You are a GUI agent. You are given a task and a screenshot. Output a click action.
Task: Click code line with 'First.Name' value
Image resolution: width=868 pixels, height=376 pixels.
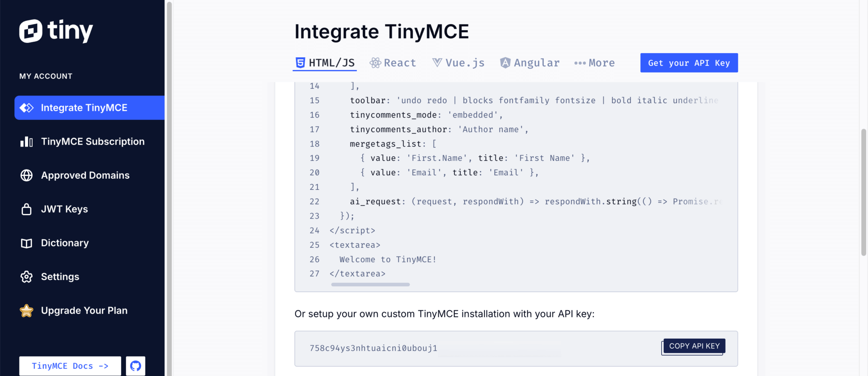tap(475, 158)
